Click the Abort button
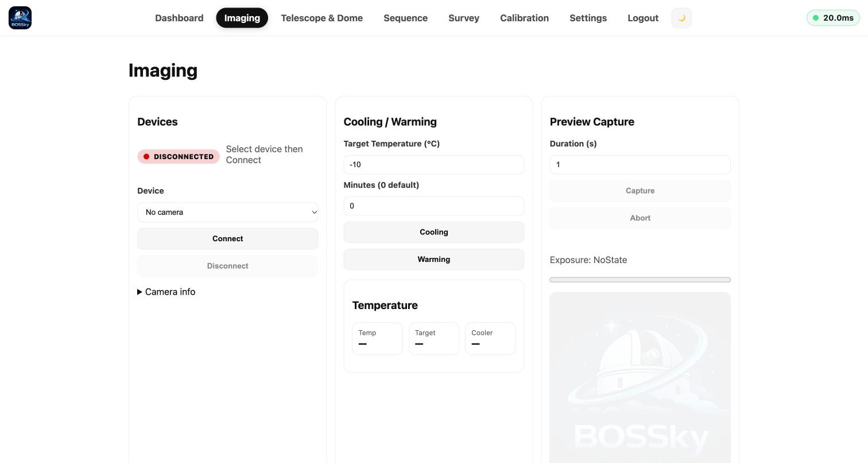This screenshot has height=463, width=868. coord(640,218)
